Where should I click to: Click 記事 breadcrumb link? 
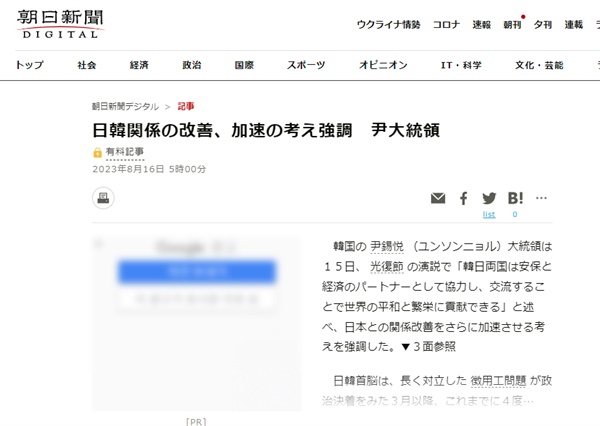pos(186,106)
